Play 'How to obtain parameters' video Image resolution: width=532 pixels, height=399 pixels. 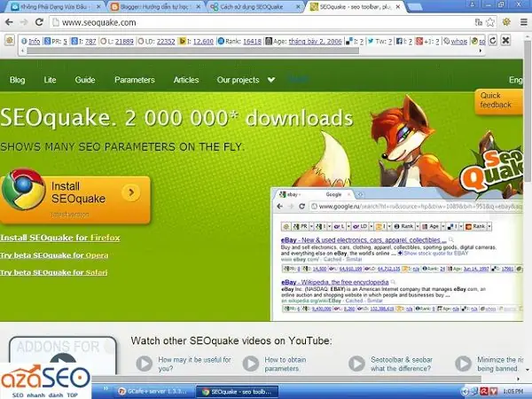click(x=251, y=364)
